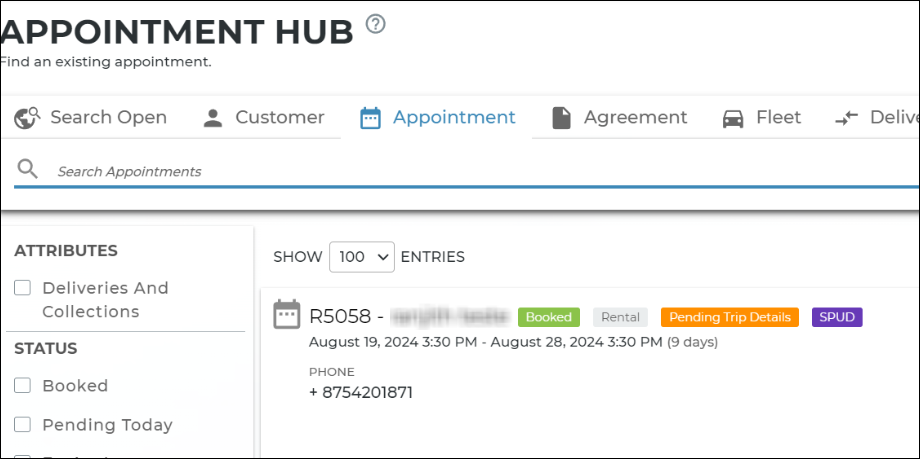Image resolution: width=920 pixels, height=459 pixels.
Task: Click the magnifying glass search icon
Action: pos(27,170)
